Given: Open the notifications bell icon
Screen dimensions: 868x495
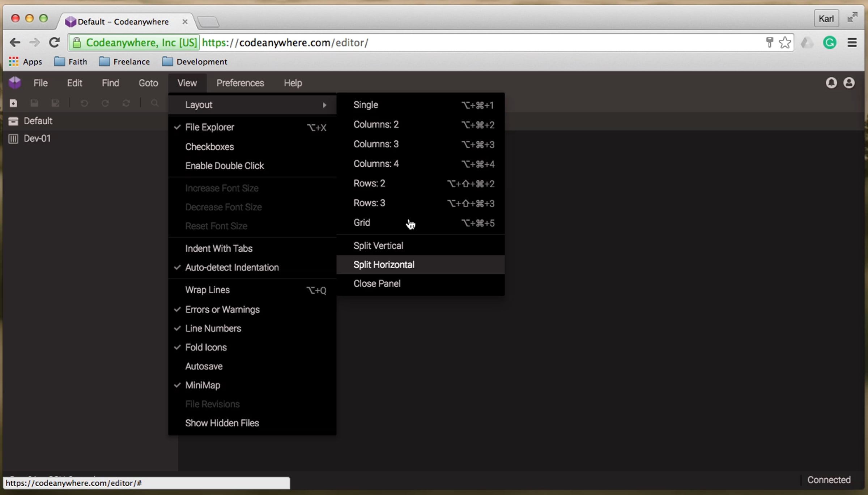Looking at the screenshot, I should [x=831, y=83].
